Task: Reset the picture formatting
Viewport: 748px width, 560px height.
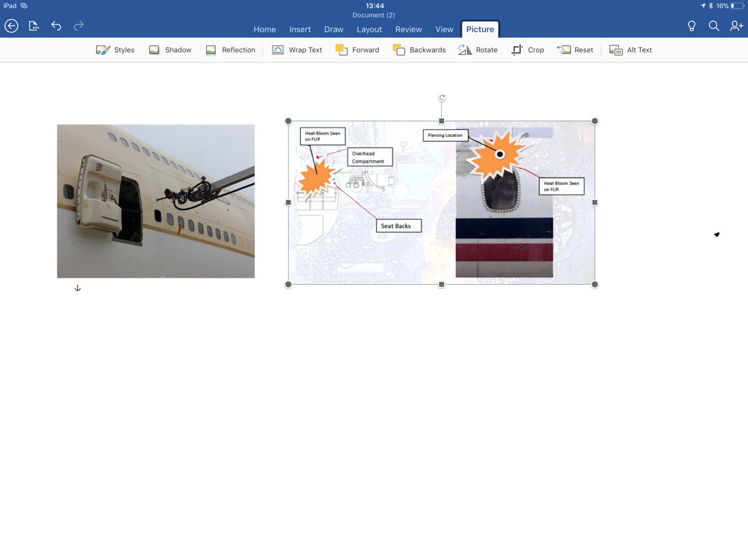Action: pyautogui.click(x=575, y=50)
